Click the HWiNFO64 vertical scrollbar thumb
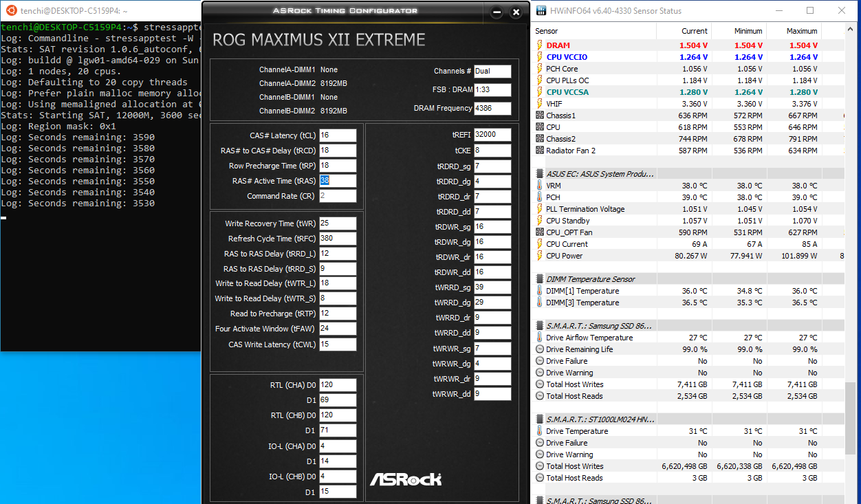The image size is (861, 504). click(x=852, y=418)
